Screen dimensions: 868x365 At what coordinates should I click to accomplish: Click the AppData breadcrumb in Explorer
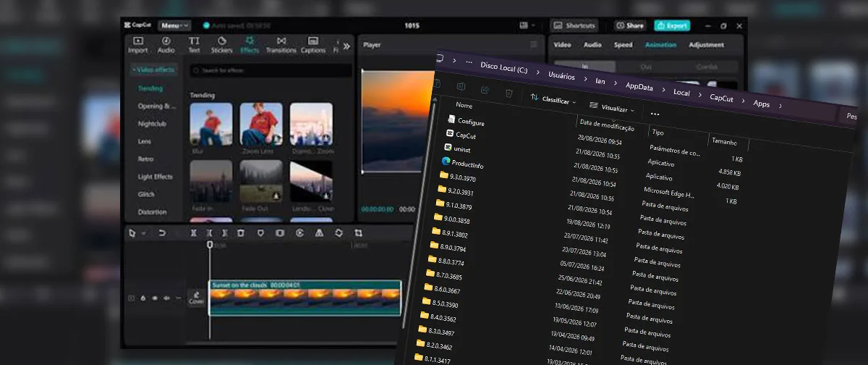point(639,85)
